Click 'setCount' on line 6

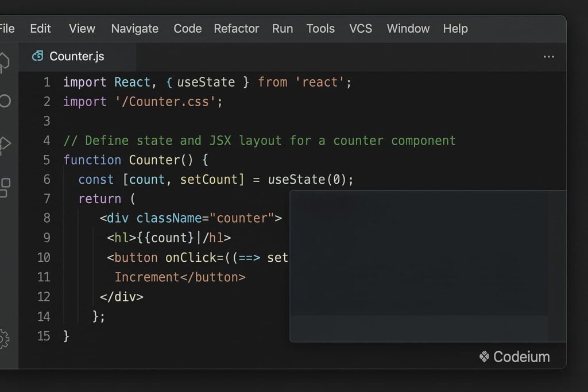coord(209,180)
